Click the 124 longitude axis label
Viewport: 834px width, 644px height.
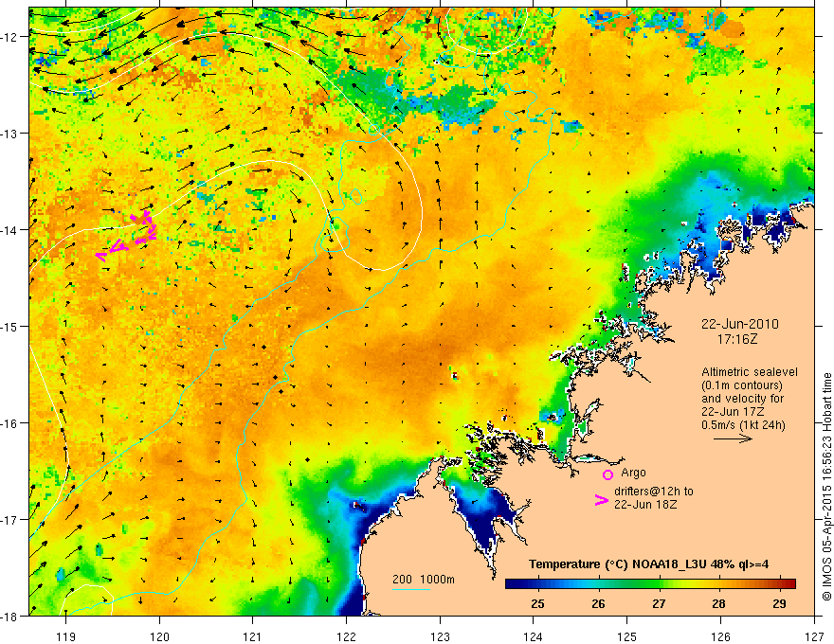tap(534, 636)
